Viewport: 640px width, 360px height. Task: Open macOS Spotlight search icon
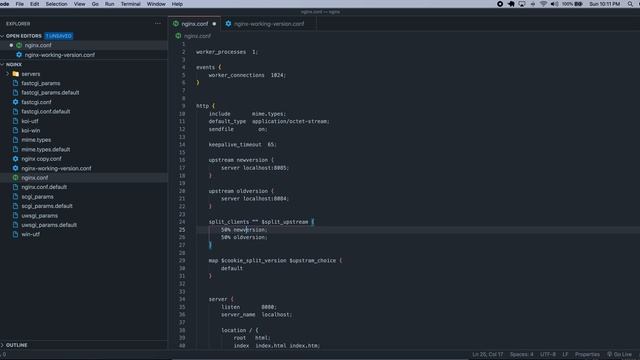click(630, 4)
